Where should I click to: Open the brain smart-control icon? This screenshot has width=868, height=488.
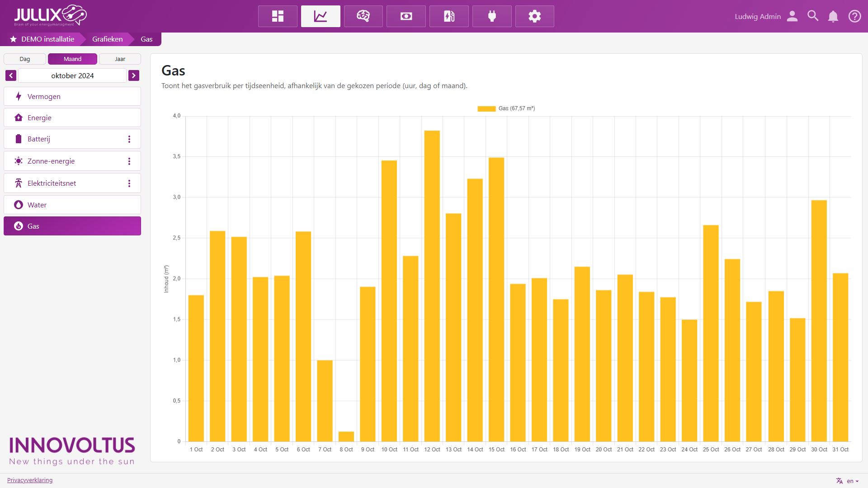363,16
